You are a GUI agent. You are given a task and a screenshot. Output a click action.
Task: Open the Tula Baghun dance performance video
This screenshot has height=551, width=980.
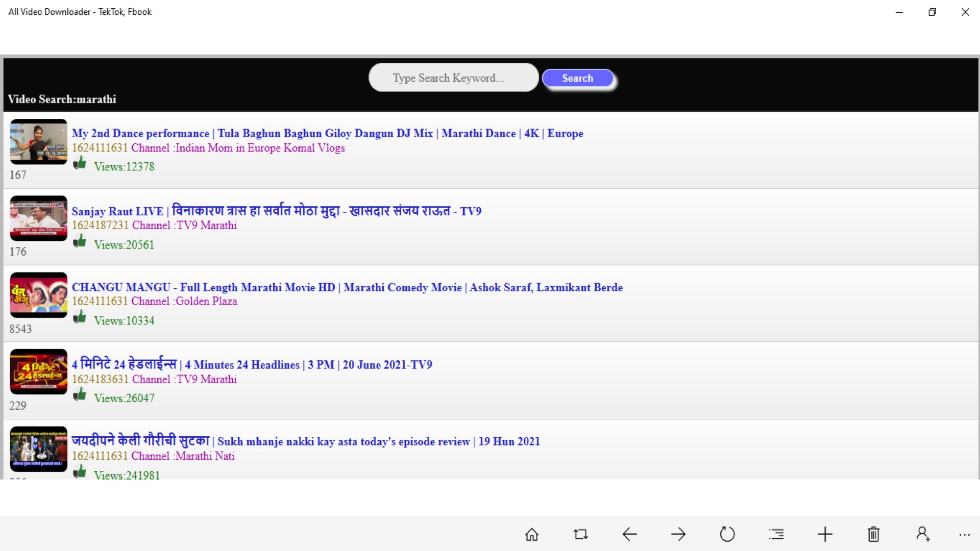pyautogui.click(x=327, y=133)
